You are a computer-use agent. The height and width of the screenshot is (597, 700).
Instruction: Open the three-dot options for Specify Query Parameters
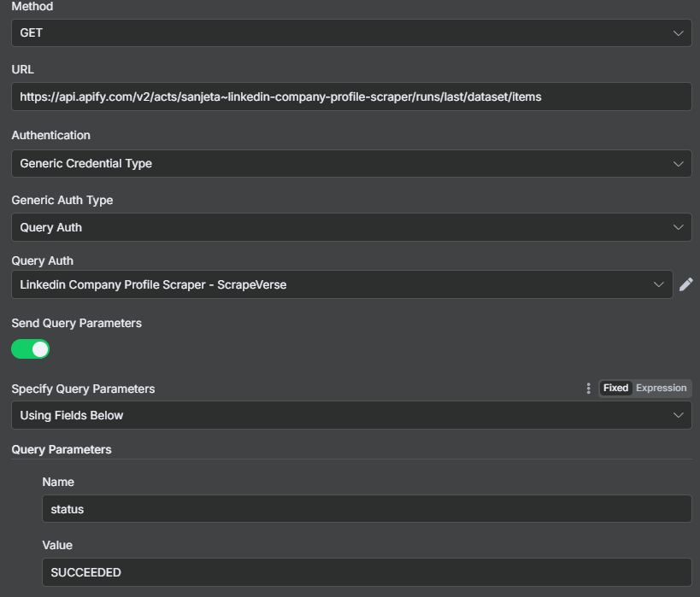coord(588,389)
